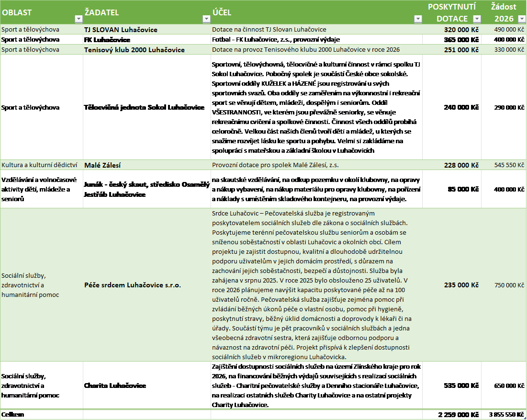Select the Srdce Luhačovic Pečovatelská služba description cell

coord(316,285)
